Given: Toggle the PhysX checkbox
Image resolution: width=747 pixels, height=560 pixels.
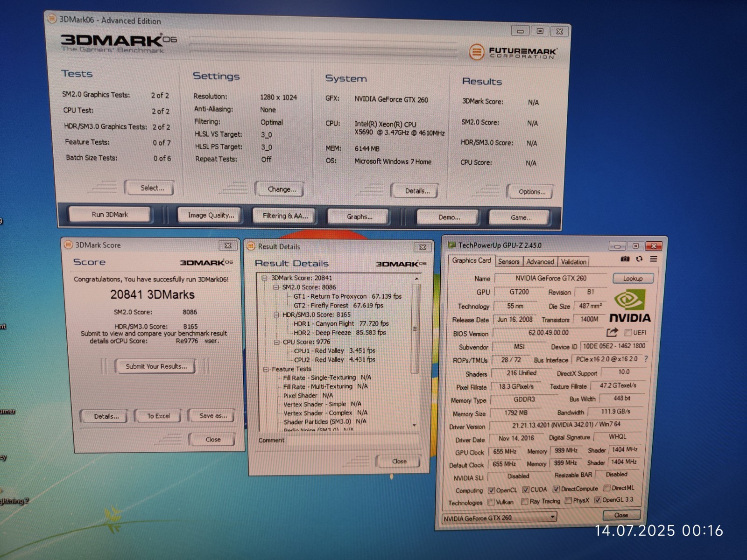Looking at the screenshot, I should point(568,500).
